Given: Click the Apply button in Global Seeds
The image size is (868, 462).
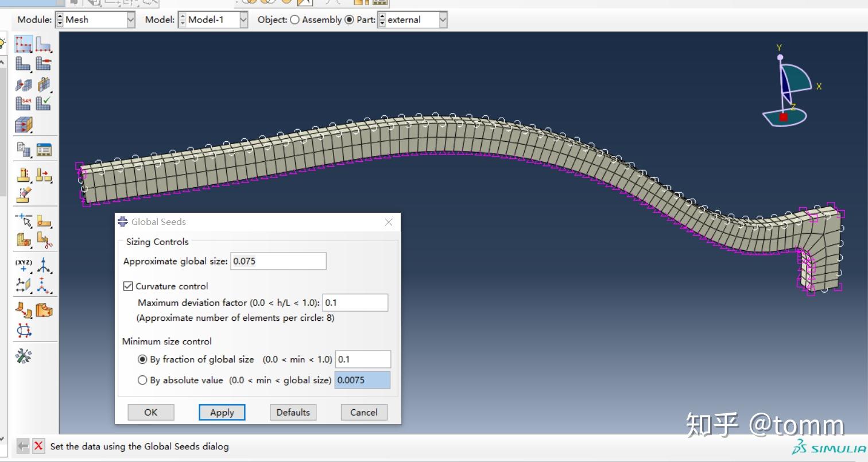Looking at the screenshot, I should click(222, 412).
